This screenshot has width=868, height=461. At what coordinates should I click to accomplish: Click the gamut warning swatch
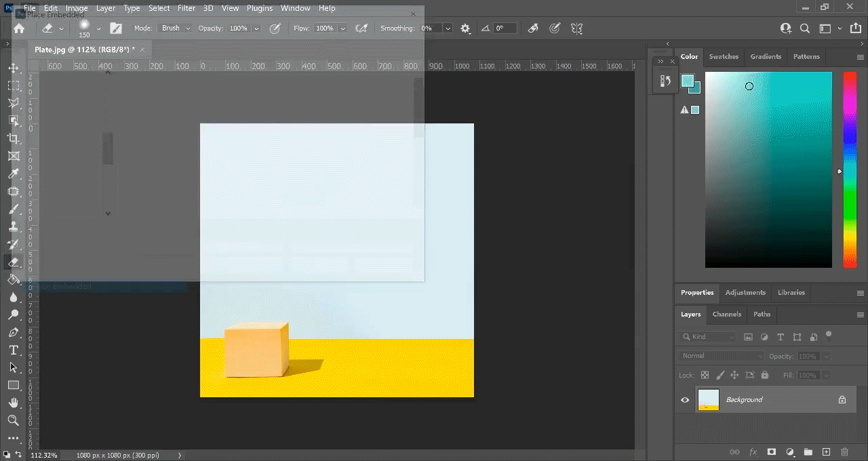click(695, 110)
